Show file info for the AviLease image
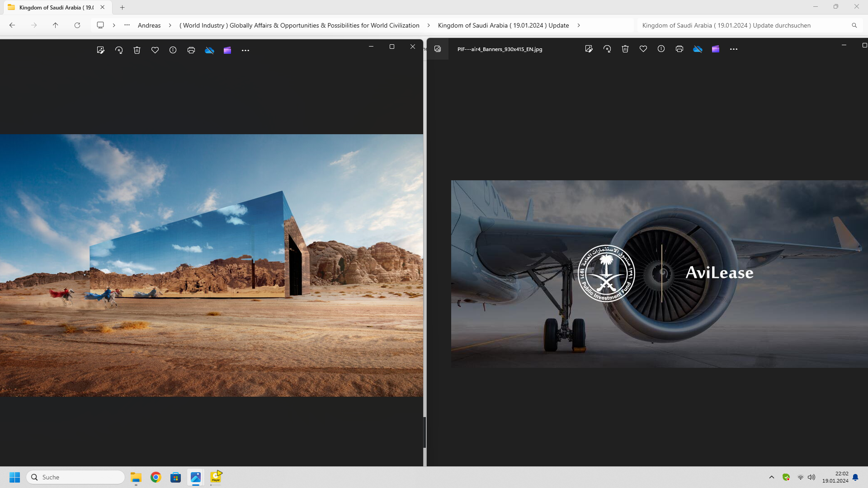The width and height of the screenshot is (868, 488). point(661,49)
